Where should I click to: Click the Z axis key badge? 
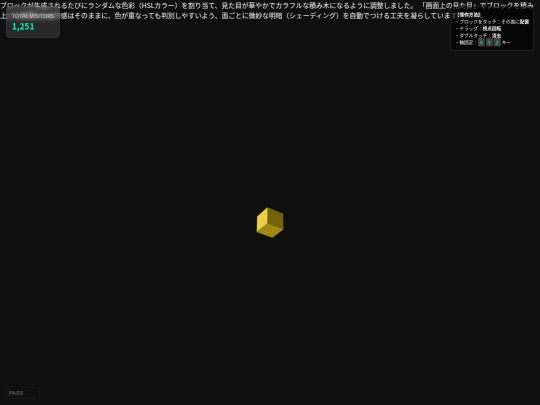coord(497,42)
